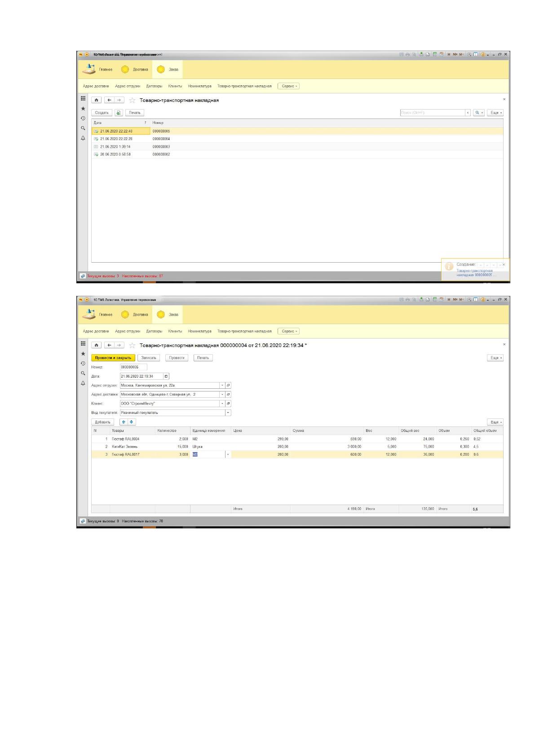Expand the Адрес отгрузки dropdown list
The height and width of the screenshot is (756, 535).
(x=222, y=385)
